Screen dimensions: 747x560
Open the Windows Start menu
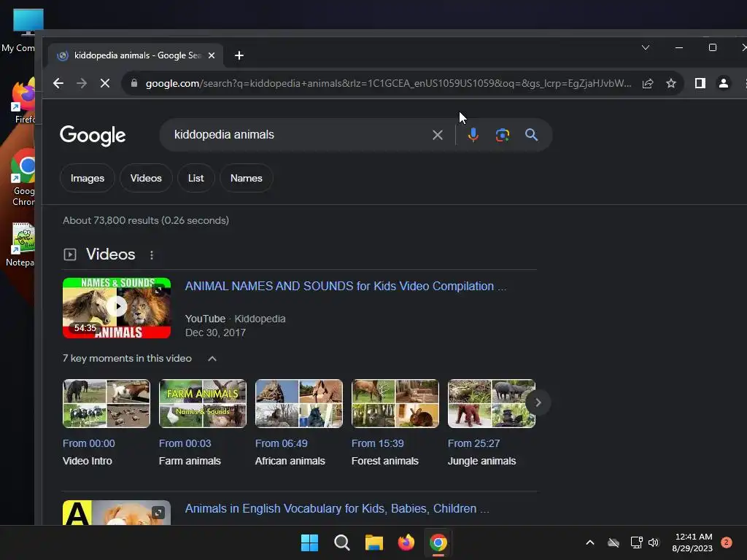[x=309, y=542]
